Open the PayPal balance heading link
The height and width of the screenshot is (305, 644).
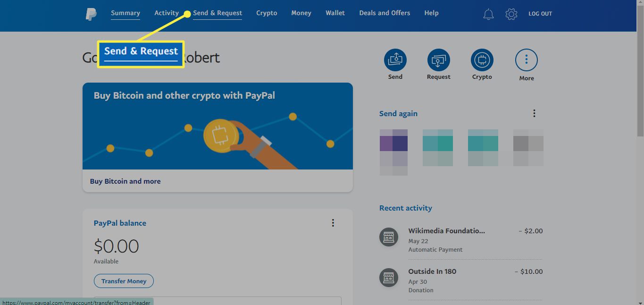[x=120, y=223]
